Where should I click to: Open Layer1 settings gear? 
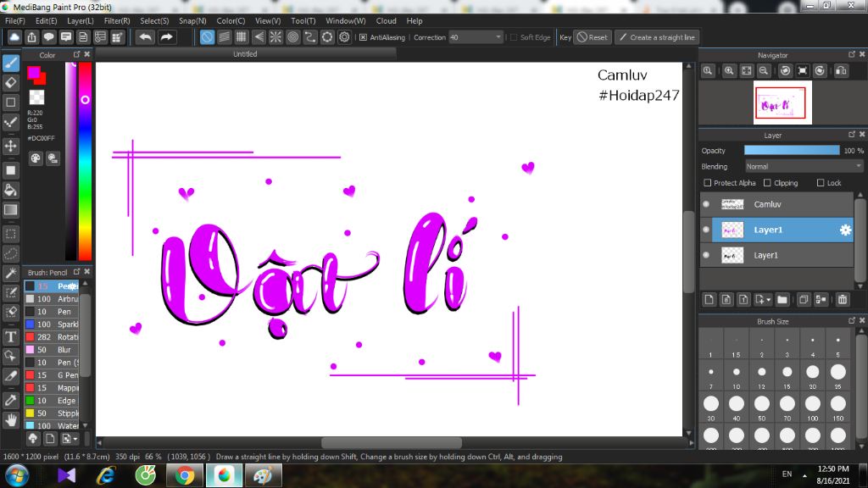coord(845,230)
